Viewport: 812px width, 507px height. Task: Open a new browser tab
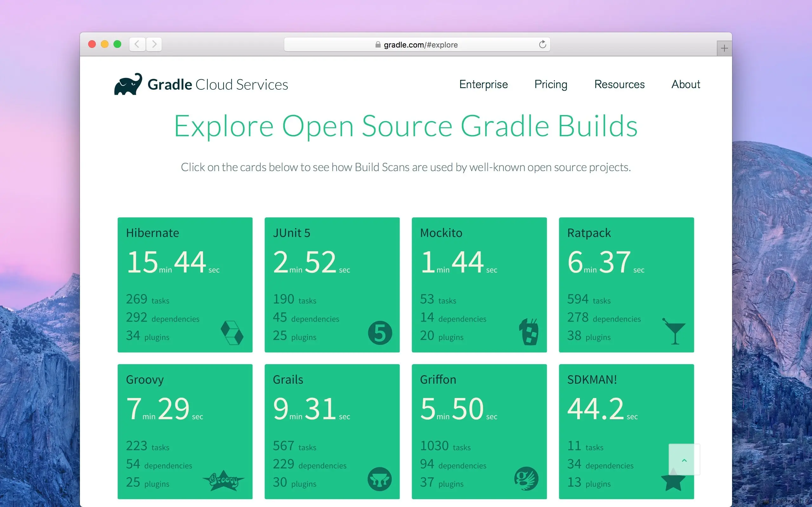click(724, 48)
